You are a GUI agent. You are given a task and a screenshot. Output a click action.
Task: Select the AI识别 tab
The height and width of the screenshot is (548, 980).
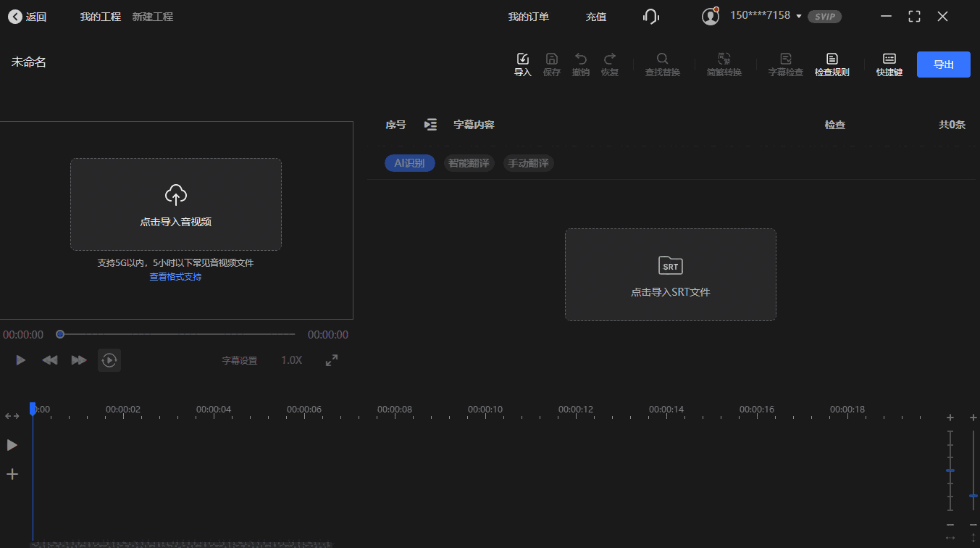pyautogui.click(x=410, y=163)
